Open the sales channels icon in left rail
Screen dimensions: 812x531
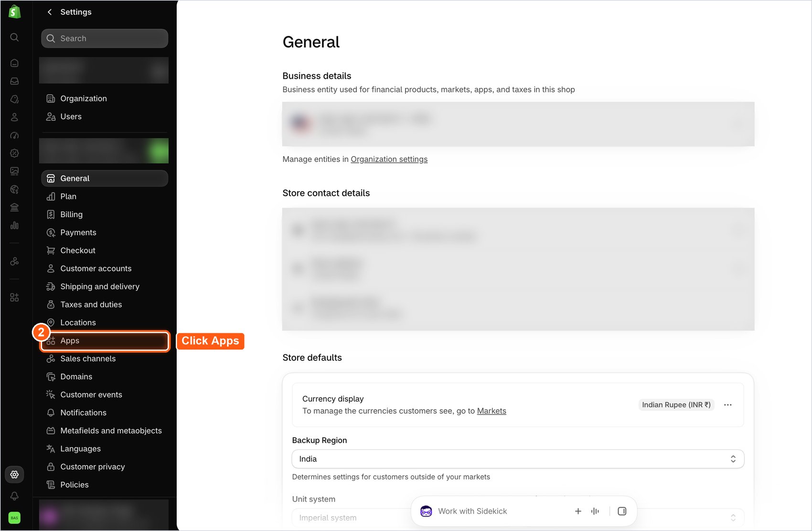point(14,261)
